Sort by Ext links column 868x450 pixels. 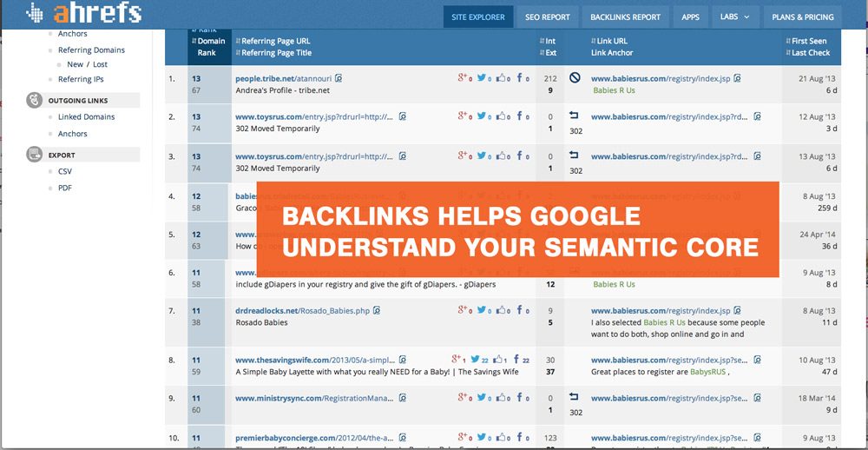click(x=548, y=53)
